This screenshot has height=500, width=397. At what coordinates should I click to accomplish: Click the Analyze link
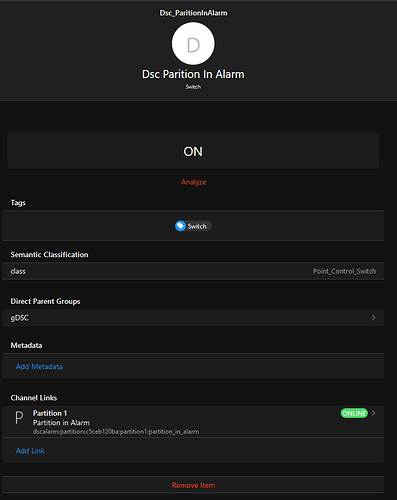(193, 182)
